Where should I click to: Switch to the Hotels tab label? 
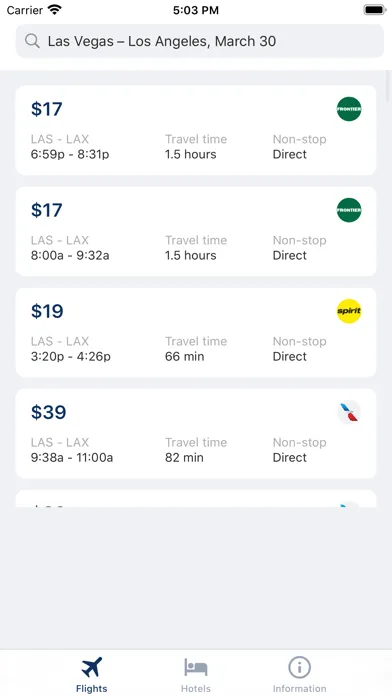pos(196,688)
